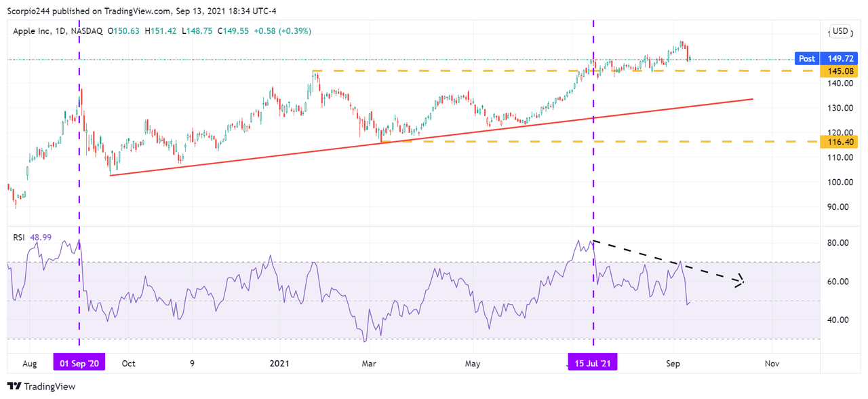Click the Mar label on time axis

368,364
